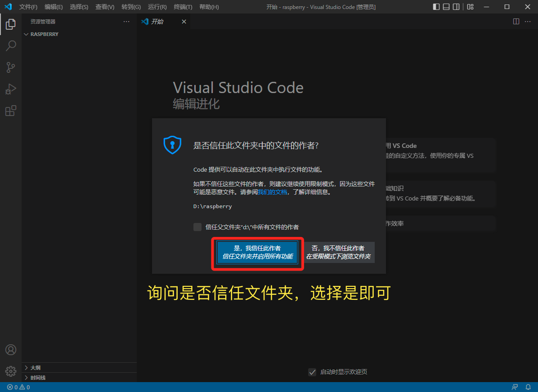Image resolution: width=538 pixels, height=392 pixels.
Task: Open Explorer views and more actions ellipsis
Action: [x=126, y=21]
